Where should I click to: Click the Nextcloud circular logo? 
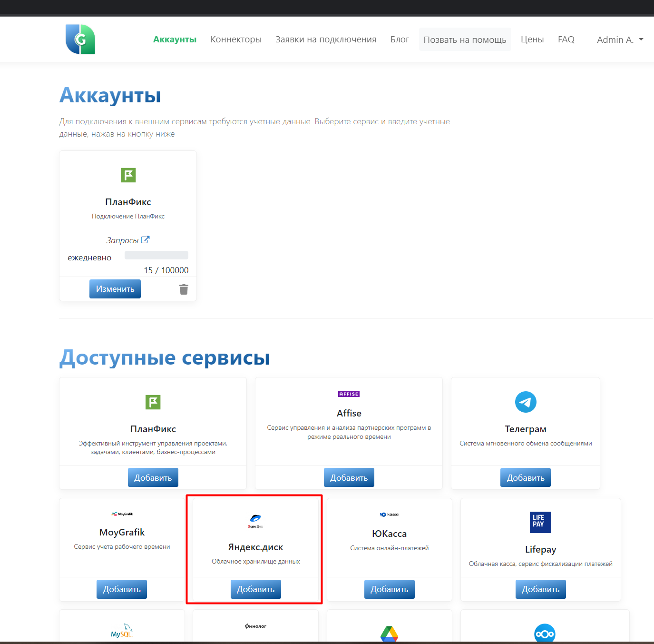(545, 633)
